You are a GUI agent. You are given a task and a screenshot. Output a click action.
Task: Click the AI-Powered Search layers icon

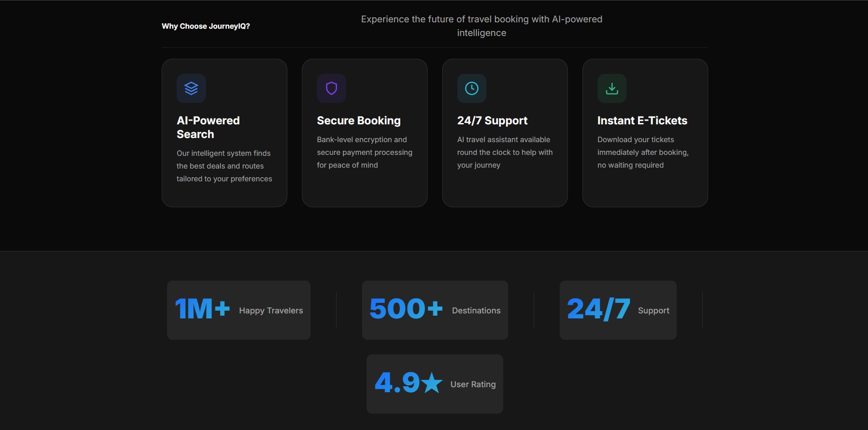[x=191, y=88]
